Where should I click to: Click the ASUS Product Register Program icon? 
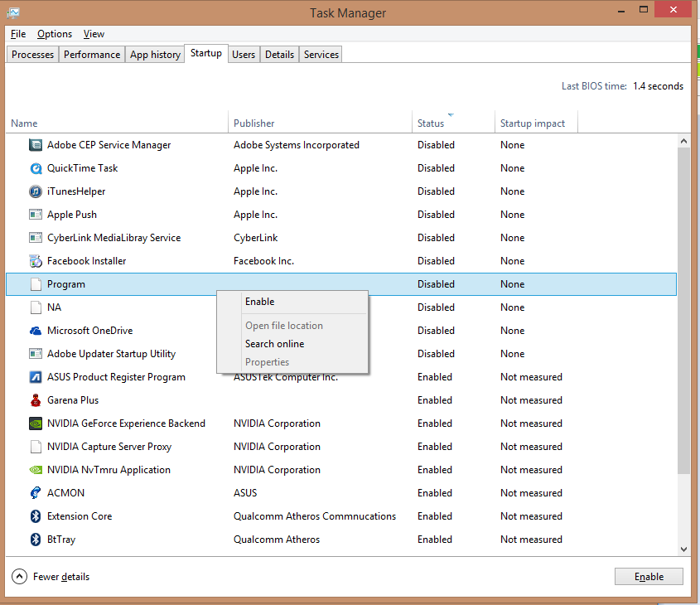coord(36,377)
